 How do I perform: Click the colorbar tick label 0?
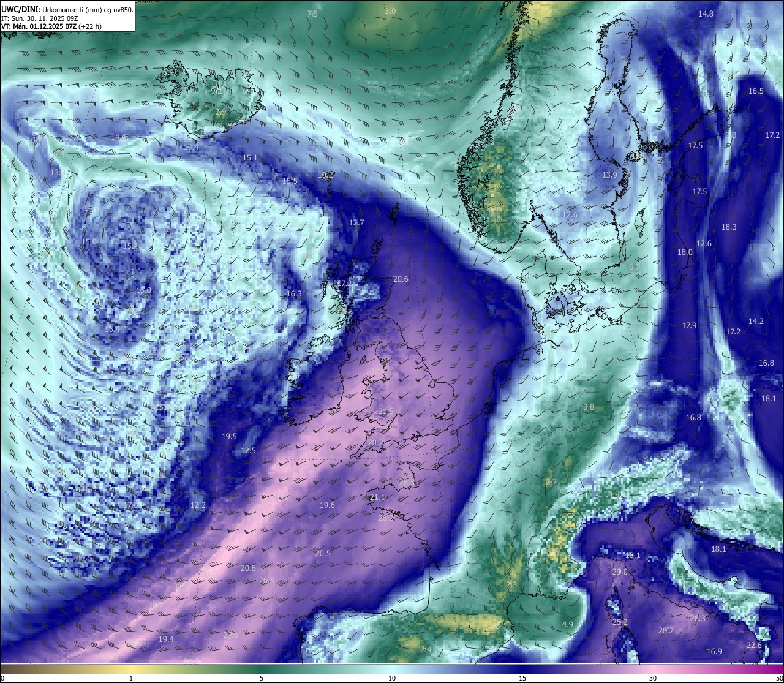[x=2, y=677]
